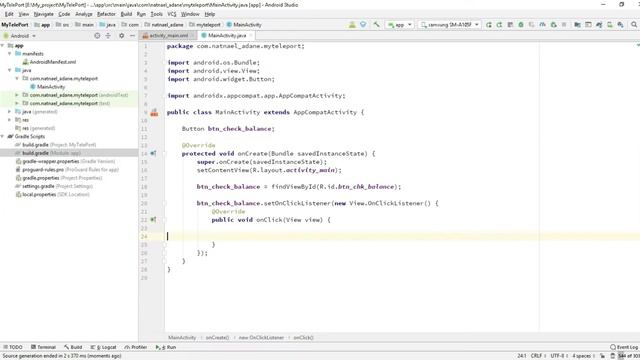The image size is (640, 360).
Task: Click the Profile app icon in the toolbar
Action: pyautogui.click(x=542, y=25)
